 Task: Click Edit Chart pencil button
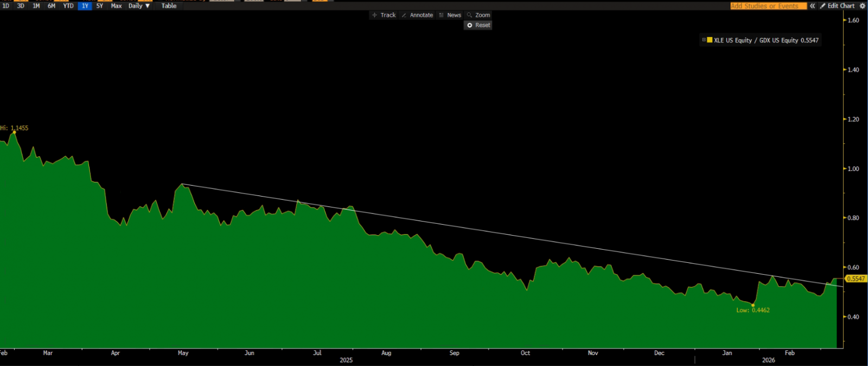pos(837,6)
